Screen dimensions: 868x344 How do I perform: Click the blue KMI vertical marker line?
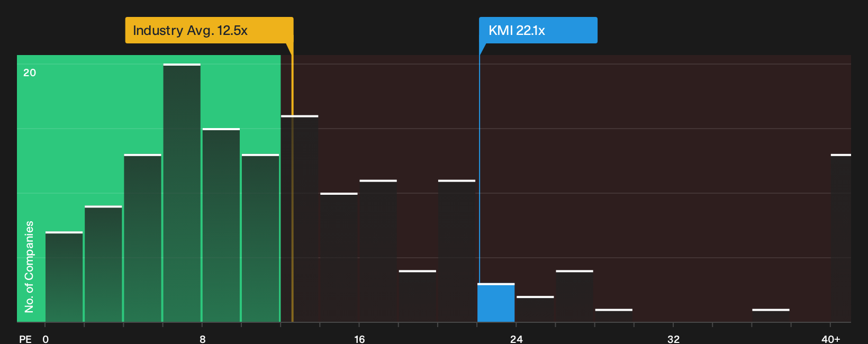(x=480, y=169)
